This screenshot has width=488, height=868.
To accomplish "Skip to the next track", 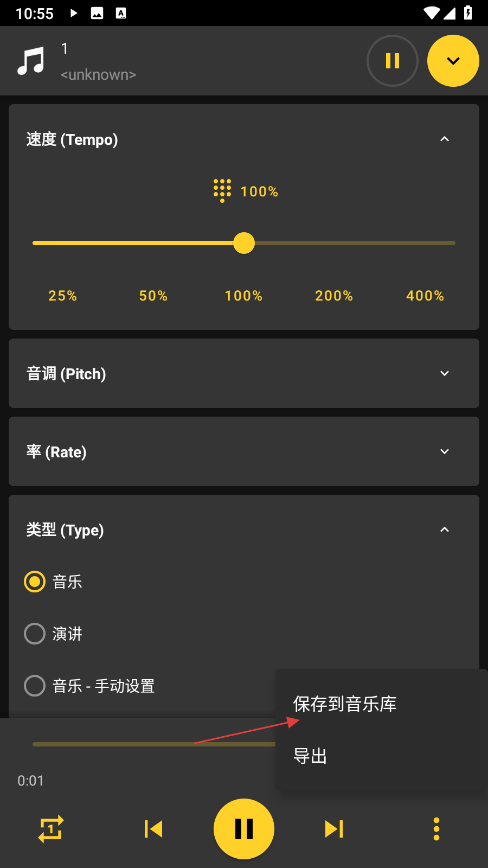I will click(334, 829).
